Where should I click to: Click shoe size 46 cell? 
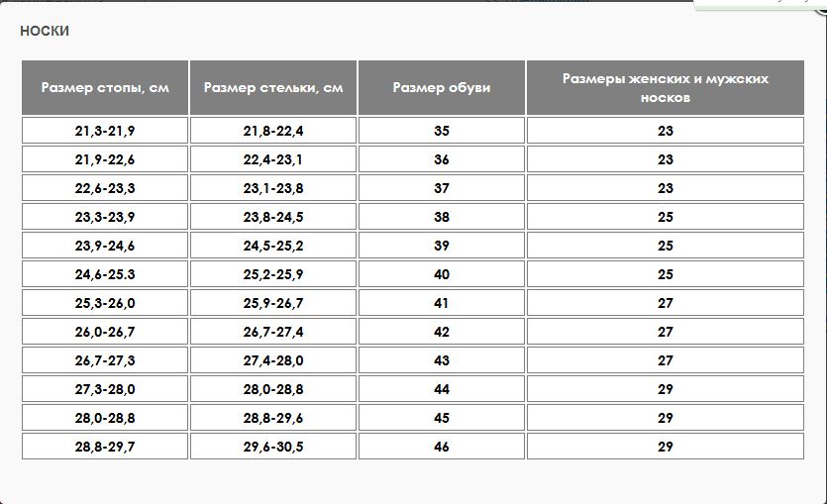(x=442, y=447)
